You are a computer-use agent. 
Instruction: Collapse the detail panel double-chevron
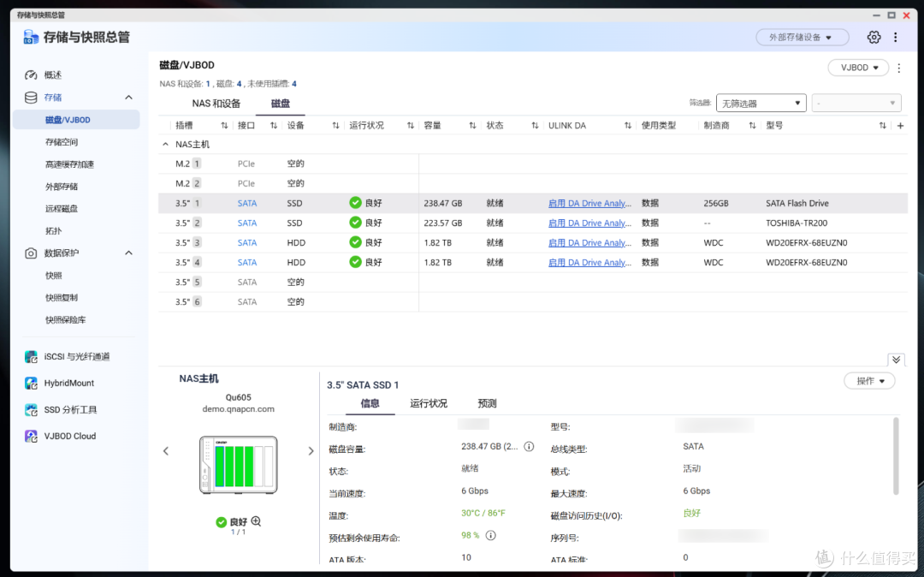coord(896,360)
